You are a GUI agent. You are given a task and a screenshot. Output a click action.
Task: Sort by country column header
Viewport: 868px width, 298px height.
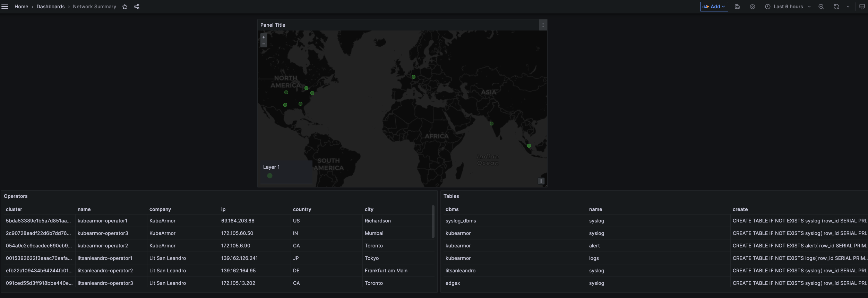point(302,209)
